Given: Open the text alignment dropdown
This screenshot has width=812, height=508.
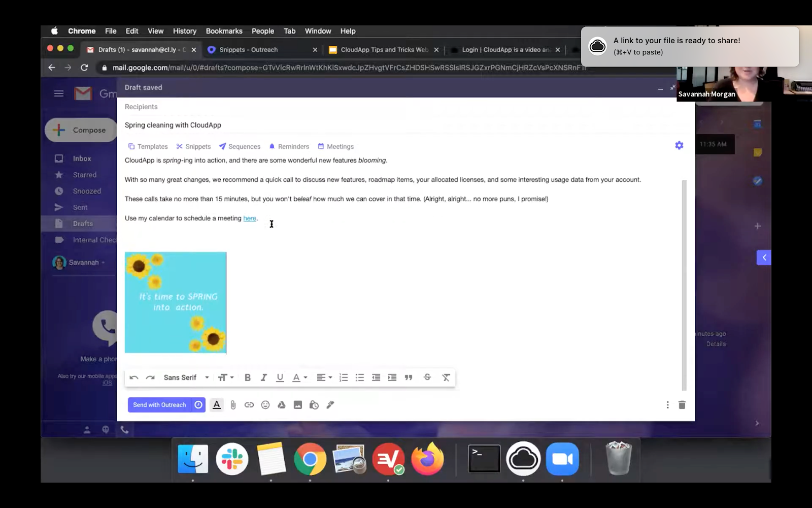Looking at the screenshot, I should coord(324,377).
